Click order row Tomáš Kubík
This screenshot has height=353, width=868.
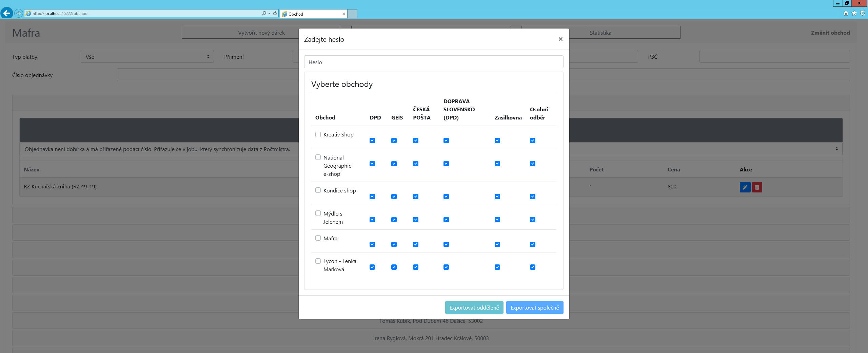431,321
